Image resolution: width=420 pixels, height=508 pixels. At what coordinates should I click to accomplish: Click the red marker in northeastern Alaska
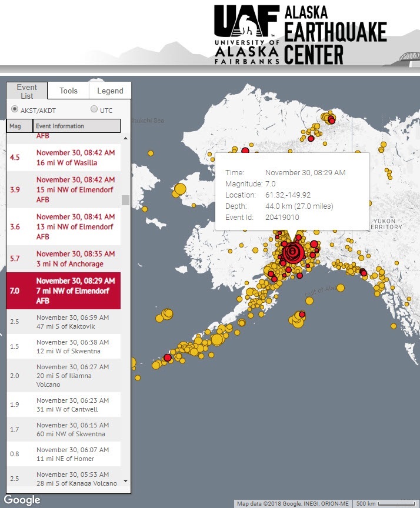tap(332, 120)
